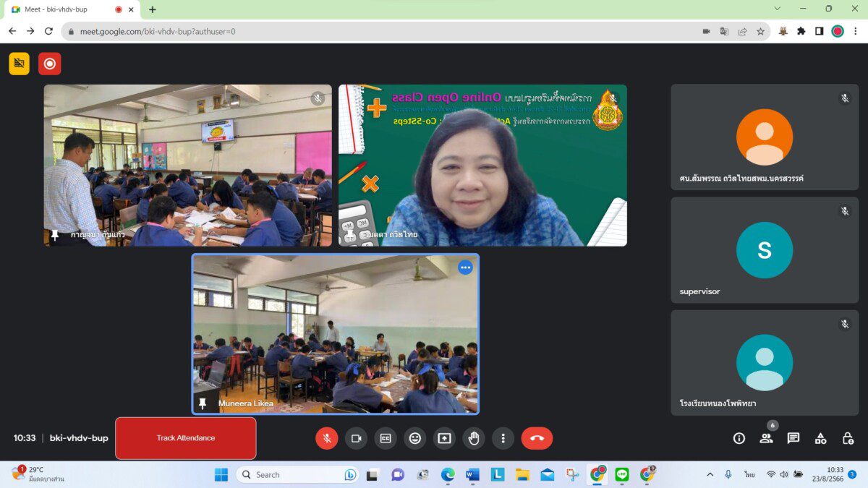The height and width of the screenshot is (488, 868).
Task: Raise hand in the meeting
Action: (474, 438)
